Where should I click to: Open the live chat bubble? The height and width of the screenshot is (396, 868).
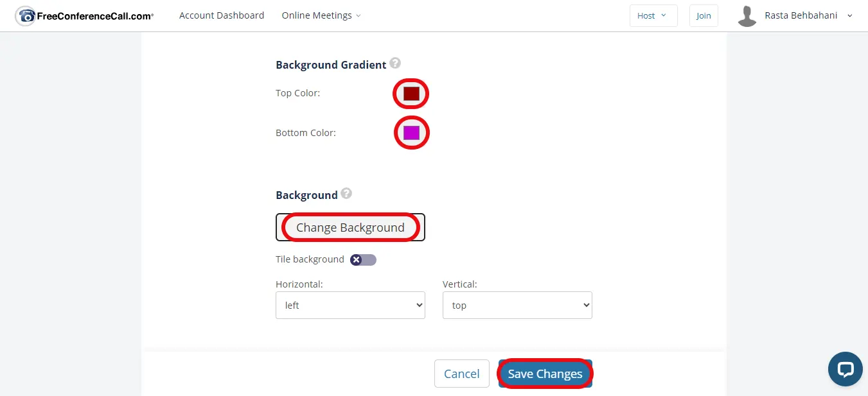845,369
